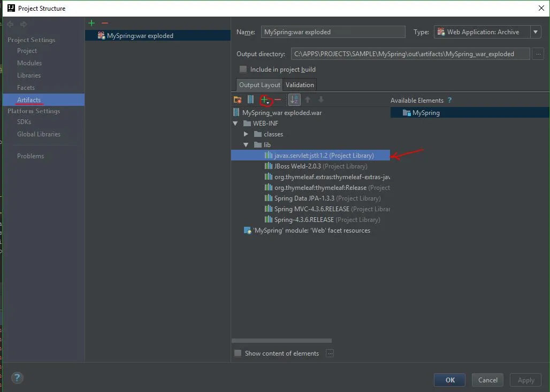Expand the classes folder node
The height and width of the screenshot is (392, 550).
[246, 134]
